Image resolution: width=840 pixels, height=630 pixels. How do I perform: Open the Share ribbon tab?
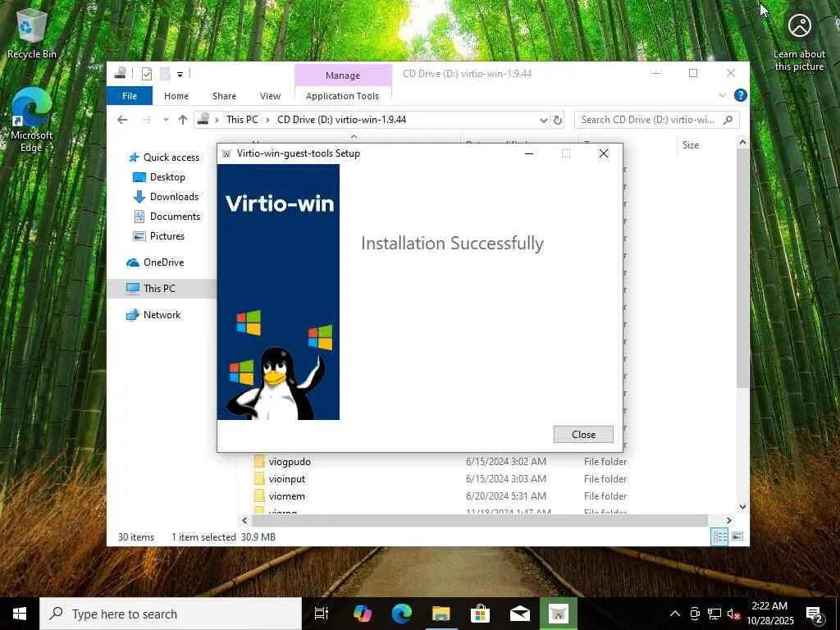(224, 96)
